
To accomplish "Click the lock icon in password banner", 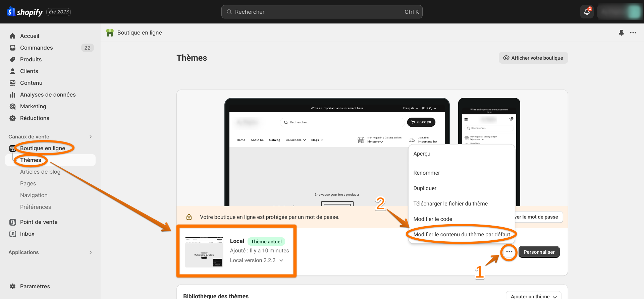I will click(x=189, y=217).
